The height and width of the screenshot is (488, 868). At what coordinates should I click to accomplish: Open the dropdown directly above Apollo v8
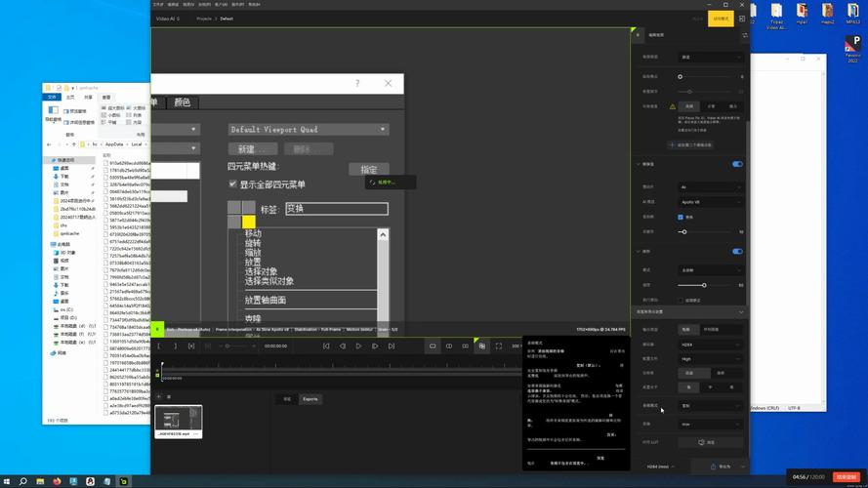[711, 187]
